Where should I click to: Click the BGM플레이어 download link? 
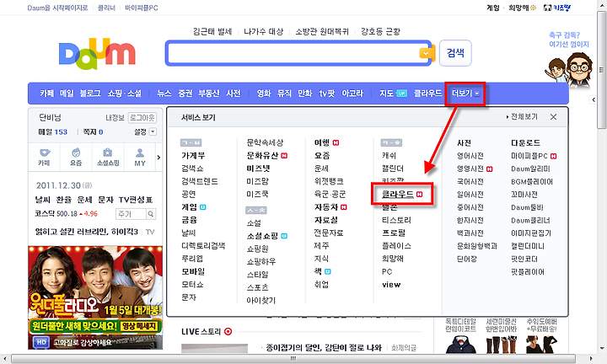point(532,181)
